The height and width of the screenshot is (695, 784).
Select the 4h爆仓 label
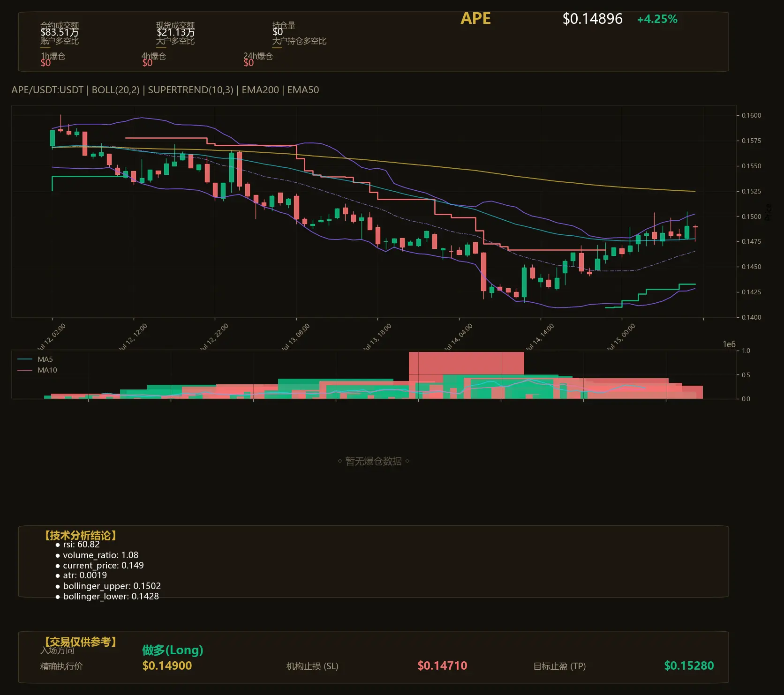tap(154, 56)
